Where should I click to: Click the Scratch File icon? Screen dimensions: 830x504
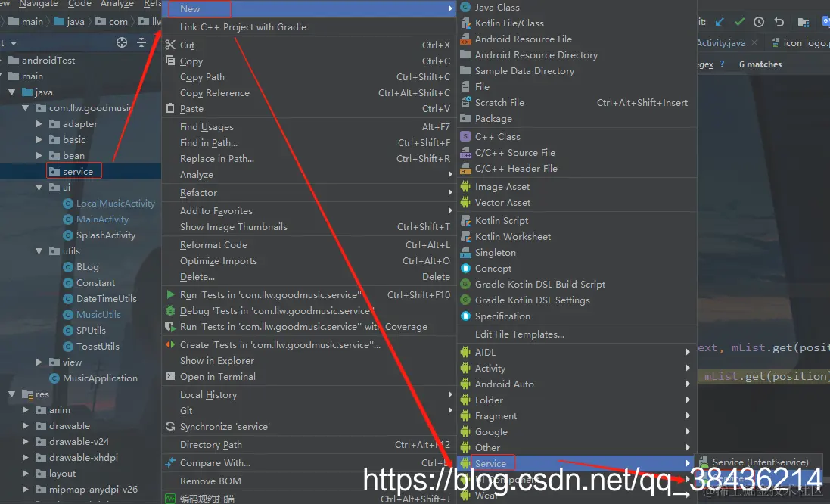tap(465, 102)
